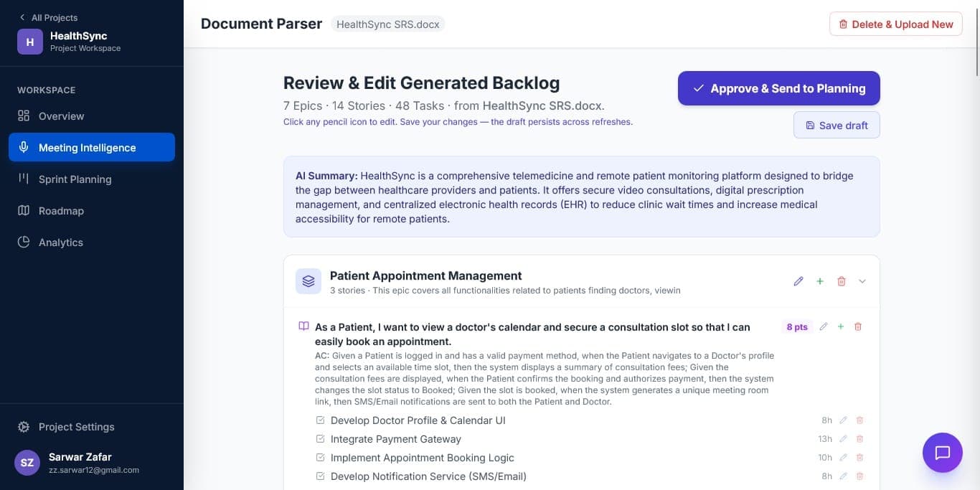Click zz.sarwar12@gmail.com user email
Viewport: 980px width, 490px height.
[x=94, y=470]
